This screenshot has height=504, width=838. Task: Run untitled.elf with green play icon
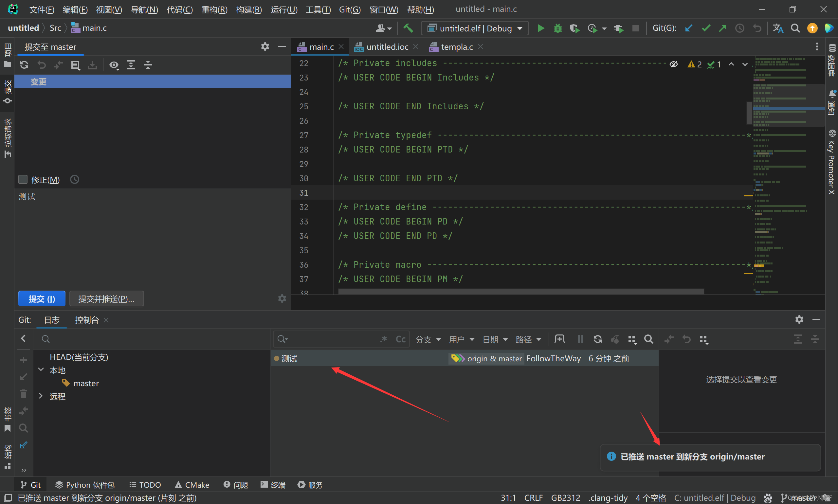541,28
